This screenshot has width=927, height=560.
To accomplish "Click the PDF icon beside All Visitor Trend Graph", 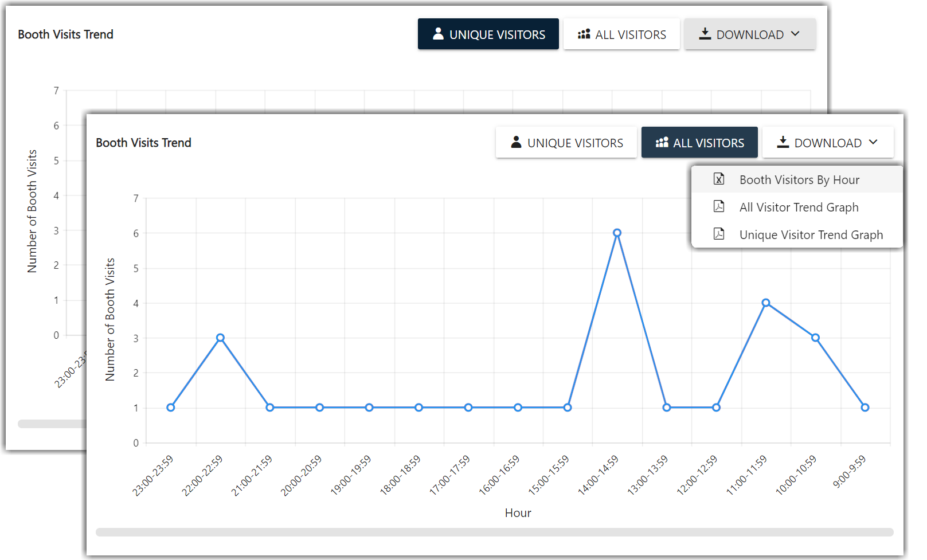I will point(719,206).
